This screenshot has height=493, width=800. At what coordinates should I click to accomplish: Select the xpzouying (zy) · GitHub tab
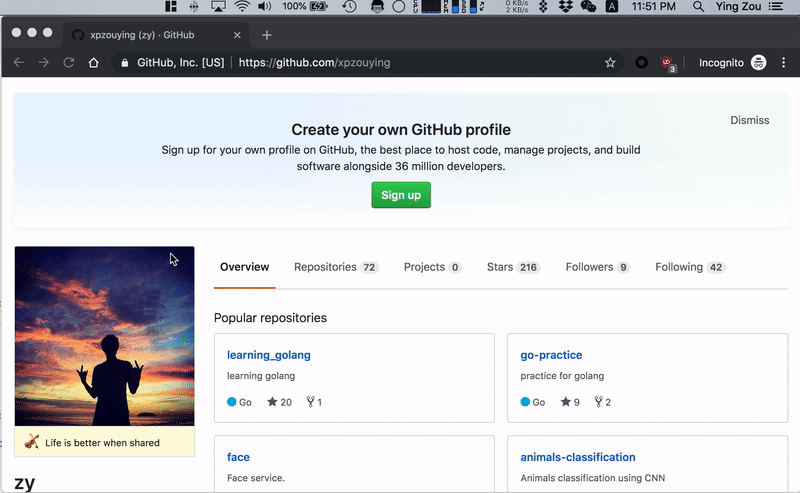tap(155, 35)
